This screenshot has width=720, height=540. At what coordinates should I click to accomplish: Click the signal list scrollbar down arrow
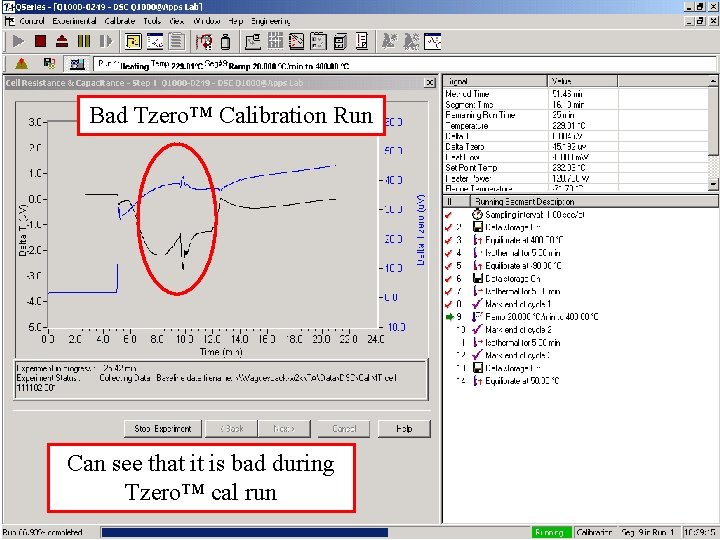[x=713, y=184]
